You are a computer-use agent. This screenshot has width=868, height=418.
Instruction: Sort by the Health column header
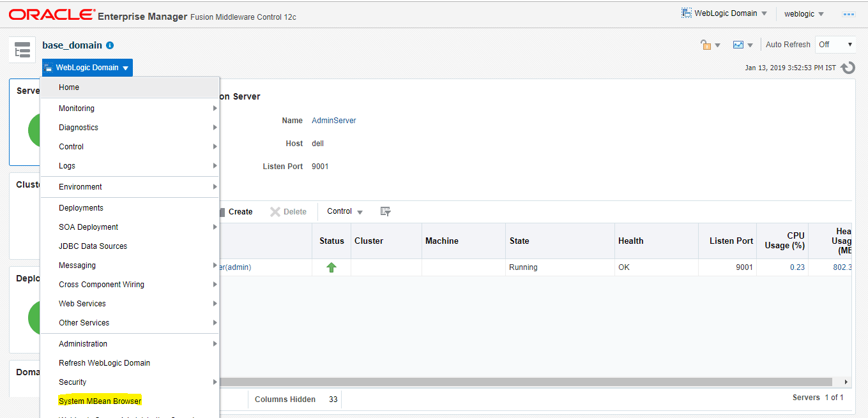(x=657, y=241)
